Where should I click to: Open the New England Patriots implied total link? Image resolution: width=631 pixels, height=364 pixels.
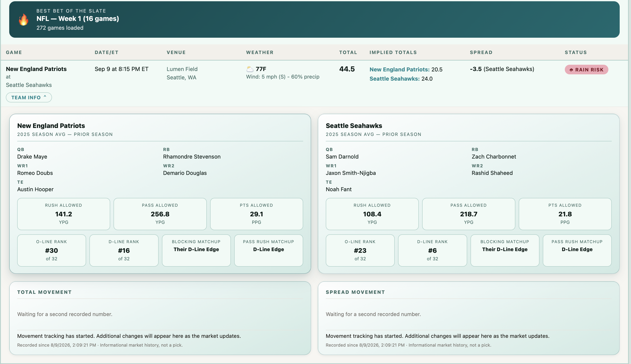(399, 70)
